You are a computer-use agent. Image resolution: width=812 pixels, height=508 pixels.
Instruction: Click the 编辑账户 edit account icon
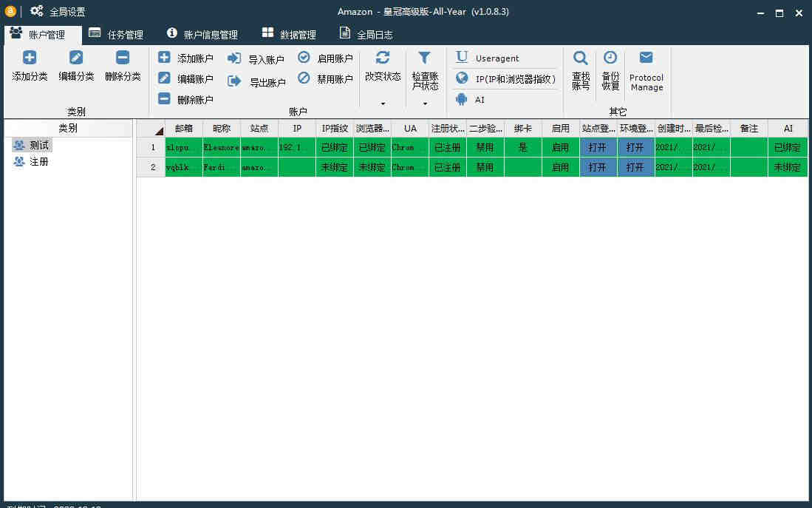click(164, 78)
